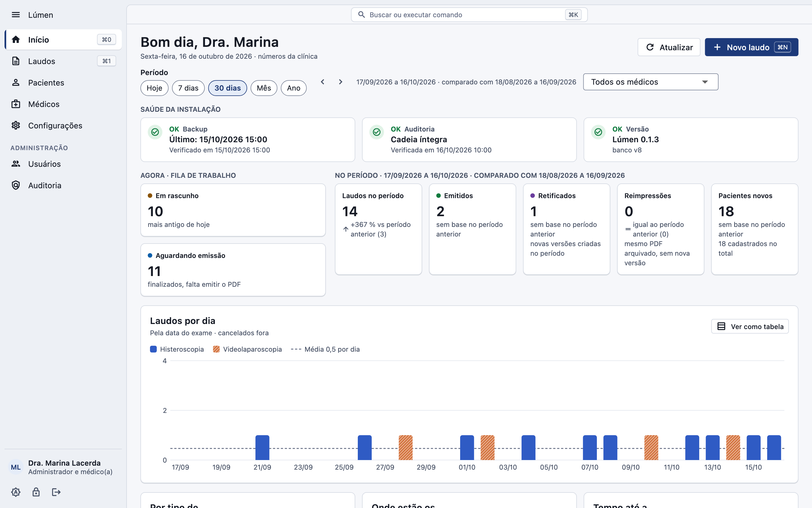The height and width of the screenshot is (508, 812).
Task: Click the ML user avatar
Action: (16, 467)
